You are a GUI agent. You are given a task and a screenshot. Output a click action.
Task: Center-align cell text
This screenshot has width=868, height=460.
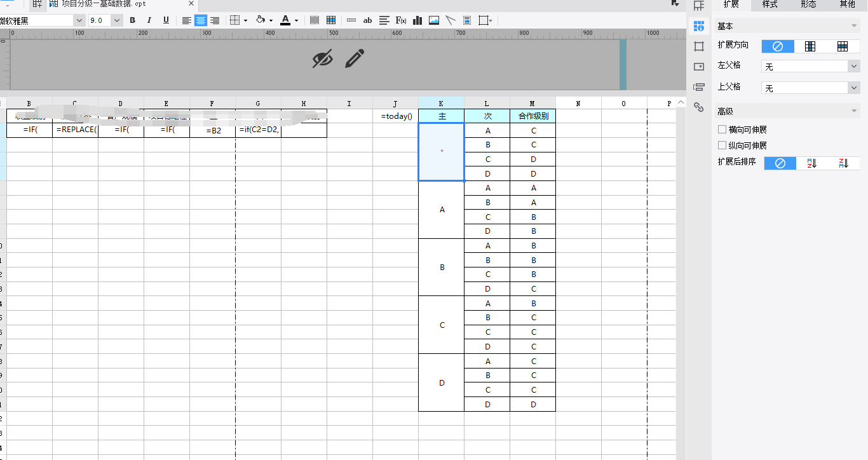coord(201,20)
